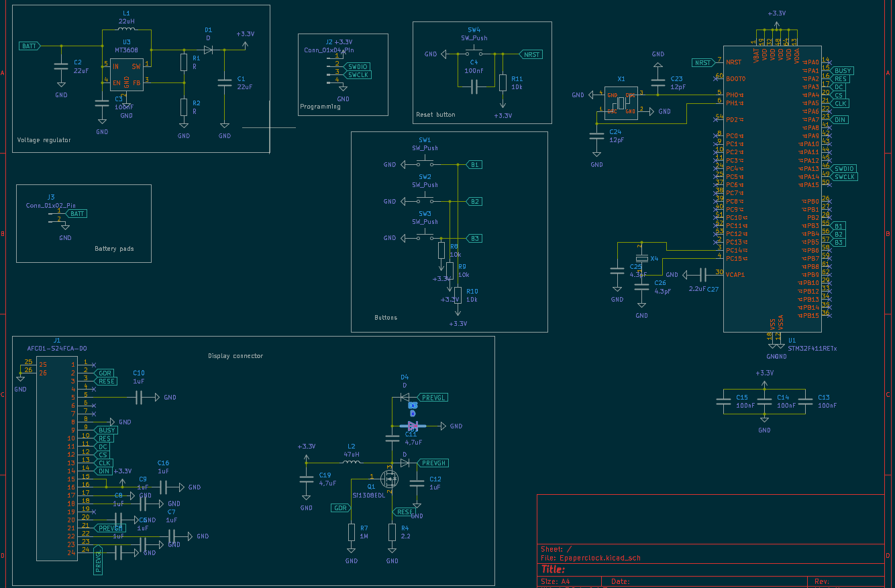Screen dimensions: 895x588
Task: Select the PREVGL global label near D4
Action: pyautogui.click(x=433, y=398)
